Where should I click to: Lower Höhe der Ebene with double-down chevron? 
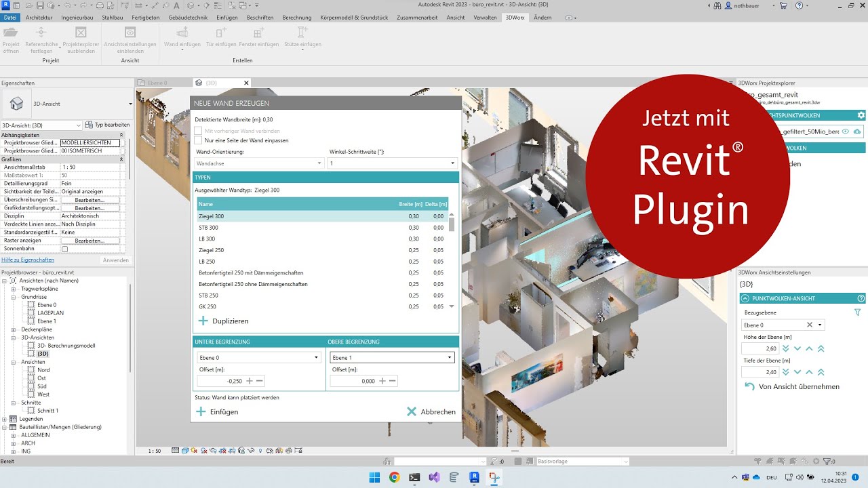click(x=786, y=348)
